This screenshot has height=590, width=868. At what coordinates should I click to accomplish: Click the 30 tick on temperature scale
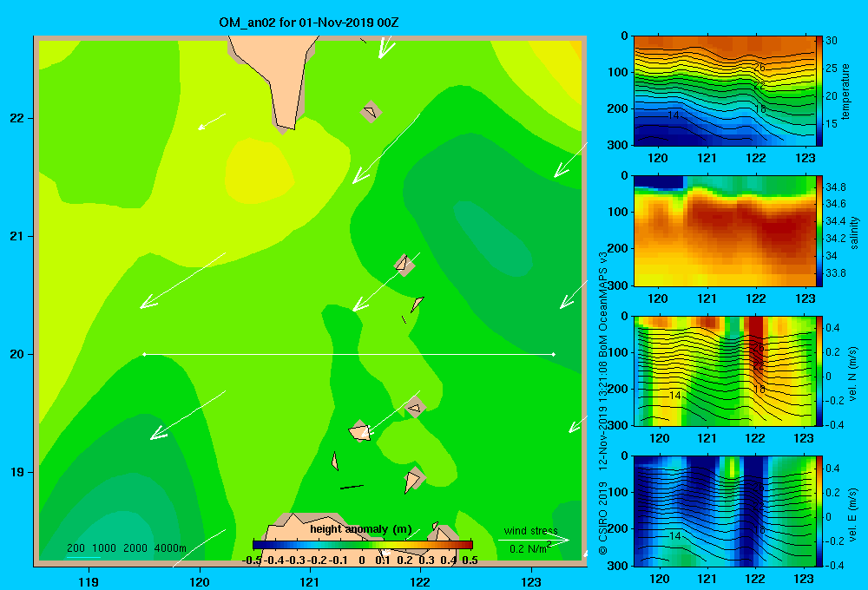(832, 41)
